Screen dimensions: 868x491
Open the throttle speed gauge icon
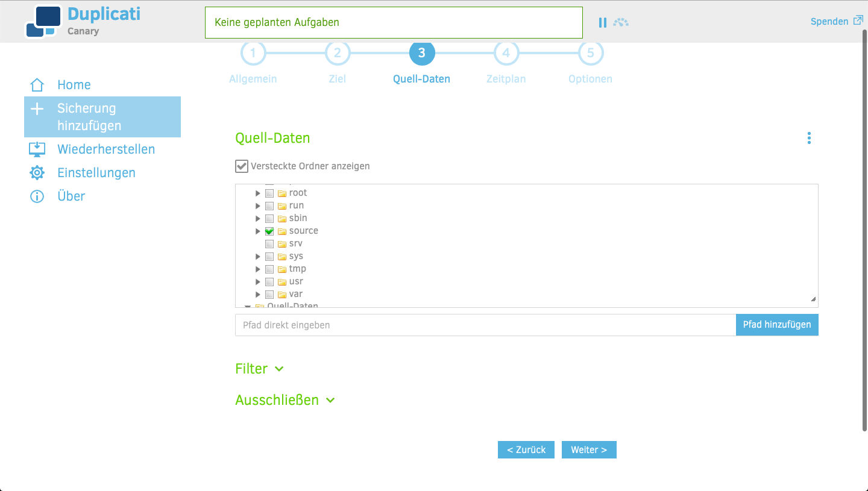pos(621,22)
